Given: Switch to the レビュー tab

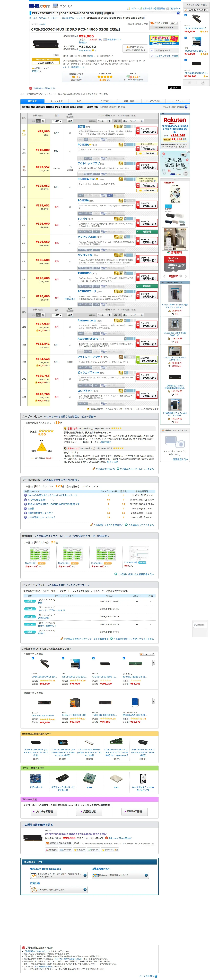Looking at the screenshot, I should [x=81, y=101].
